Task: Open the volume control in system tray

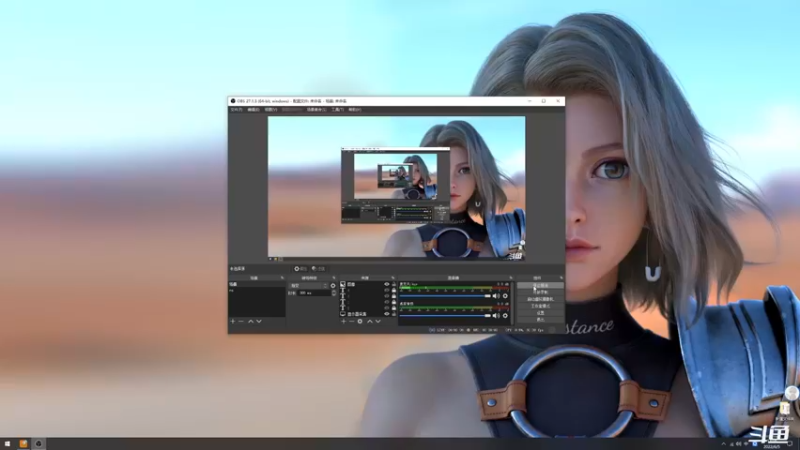Action: 738,444
